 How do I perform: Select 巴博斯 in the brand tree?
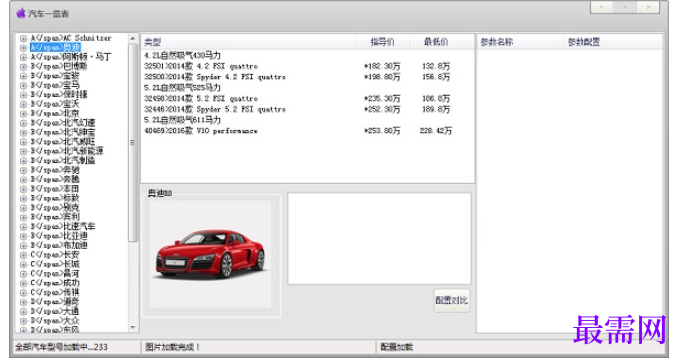click(59, 66)
